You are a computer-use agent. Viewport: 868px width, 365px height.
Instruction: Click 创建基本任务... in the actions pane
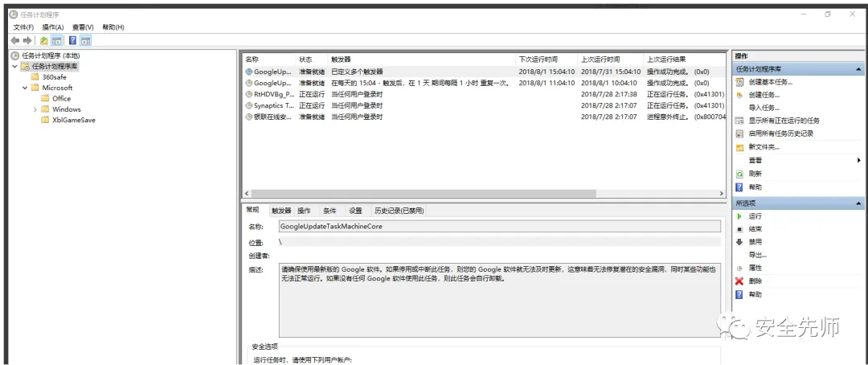[771, 82]
